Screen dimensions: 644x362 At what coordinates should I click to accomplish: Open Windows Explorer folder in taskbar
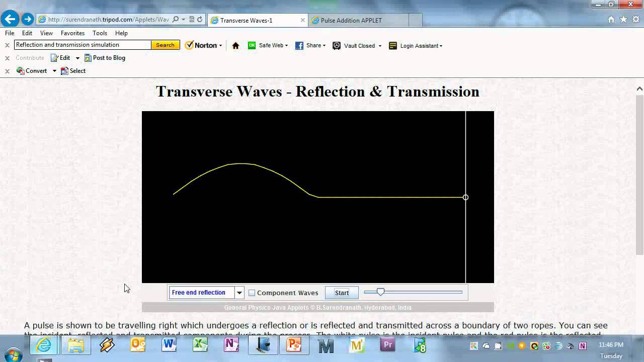76,345
